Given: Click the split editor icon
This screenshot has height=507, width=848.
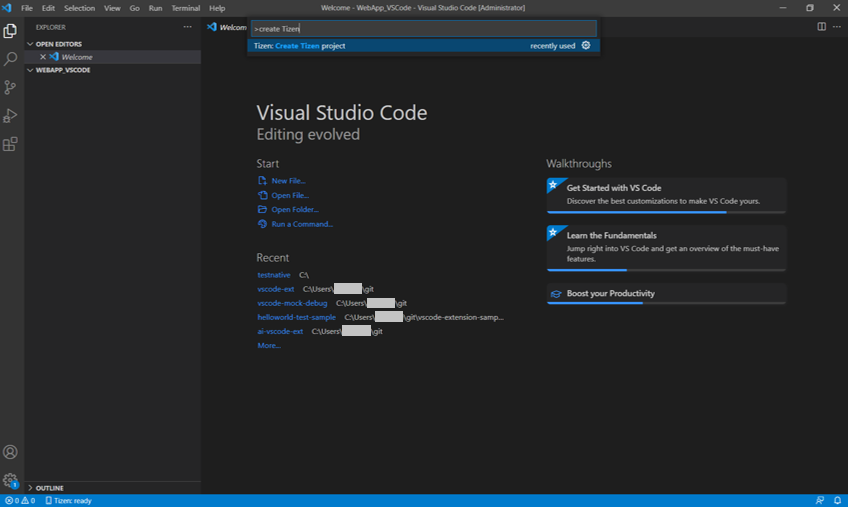Looking at the screenshot, I should tap(822, 27).
